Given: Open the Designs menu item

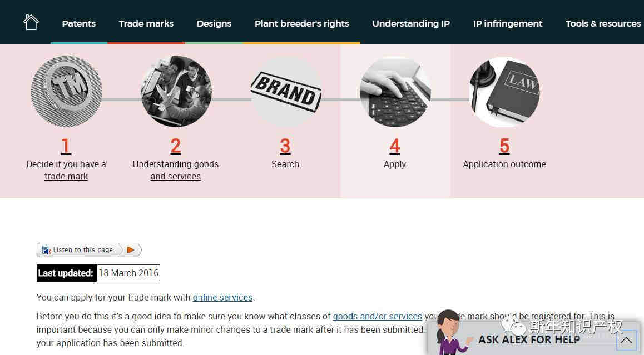Looking at the screenshot, I should coord(214,23).
